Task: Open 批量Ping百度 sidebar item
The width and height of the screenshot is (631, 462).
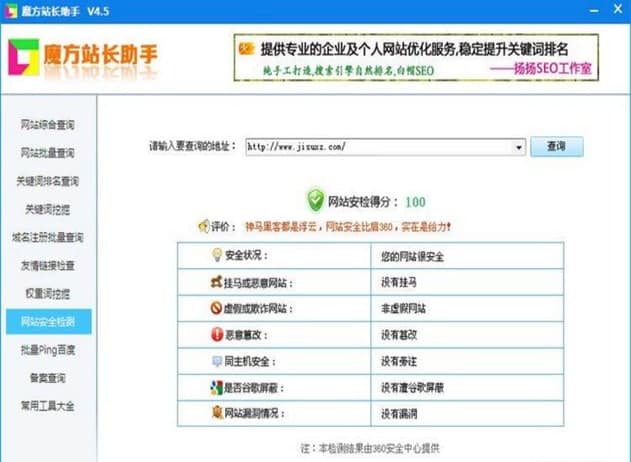Action: [47, 350]
